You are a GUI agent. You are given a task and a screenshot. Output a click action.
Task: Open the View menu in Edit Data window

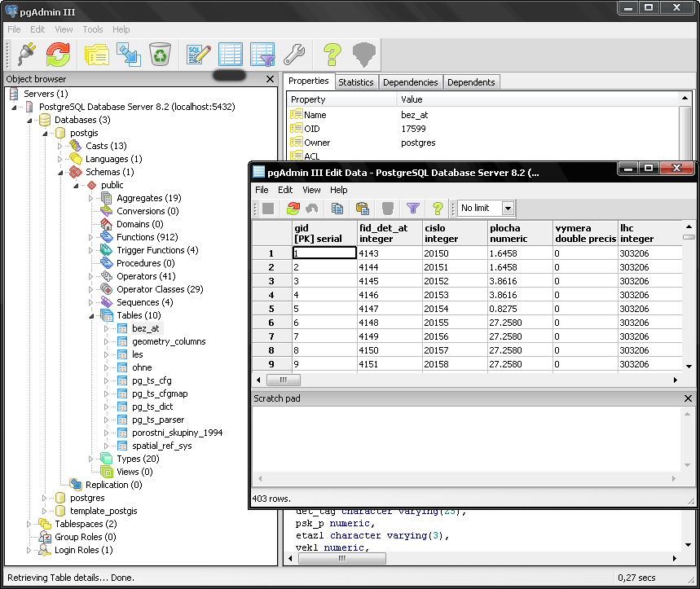click(x=311, y=190)
